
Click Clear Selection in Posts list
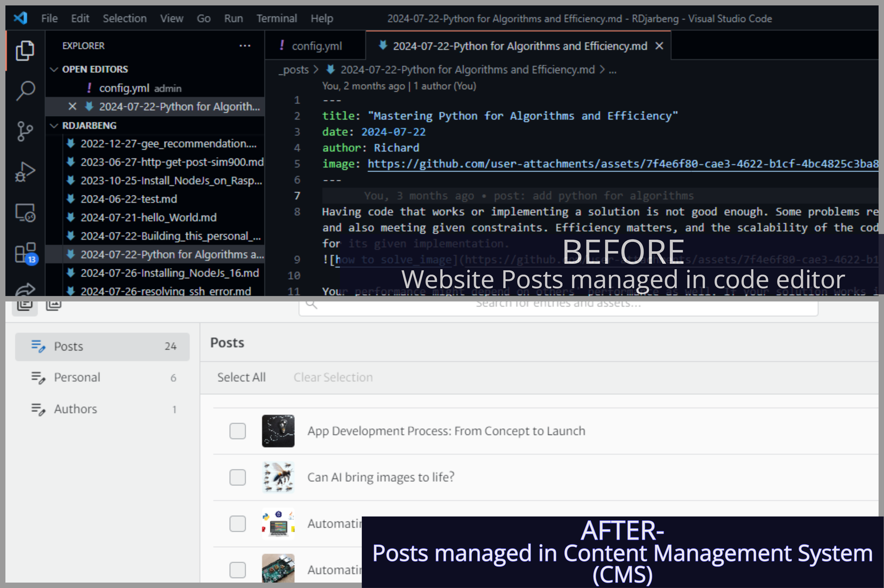point(333,377)
